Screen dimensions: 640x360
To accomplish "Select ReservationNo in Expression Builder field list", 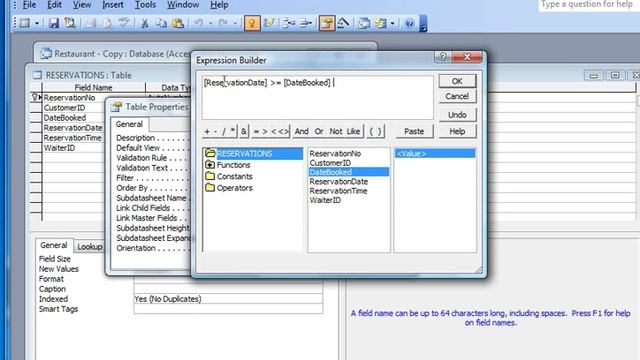I will point(335,153).
